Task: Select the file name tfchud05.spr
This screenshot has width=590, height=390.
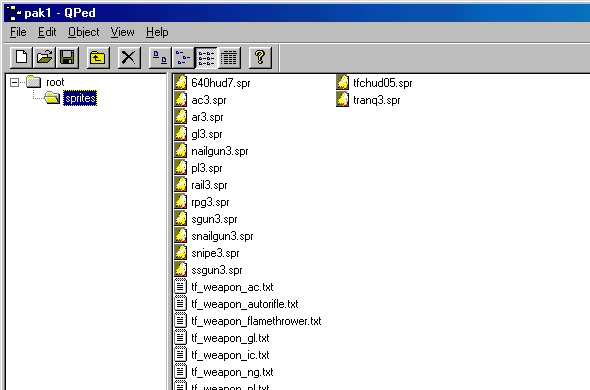Action: [383, 83]
